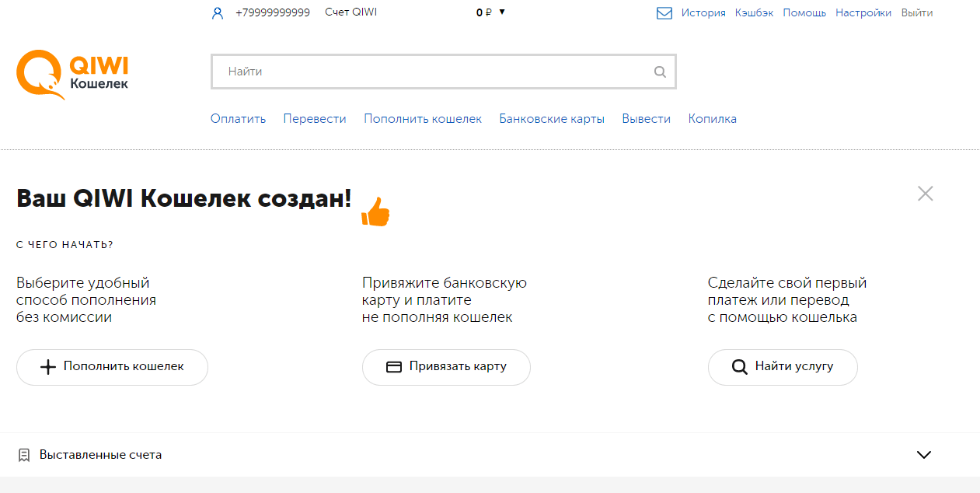The width and height of the screenshot is (980, 493).
Task: Open the История link
Action: click(x=703, y=13)
